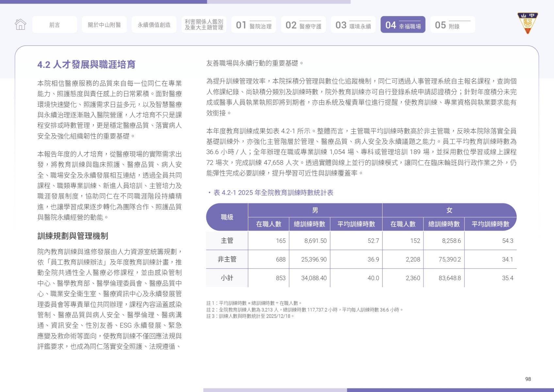Screen dimensions: 554x392
Task: Select cell value 853
Action: (x=281, y=278)
